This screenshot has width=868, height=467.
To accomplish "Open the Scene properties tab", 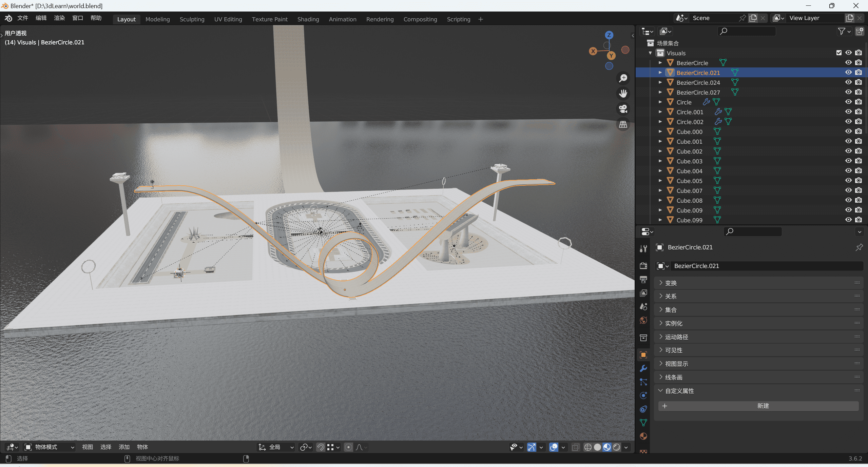I will (x=643, y=306).
